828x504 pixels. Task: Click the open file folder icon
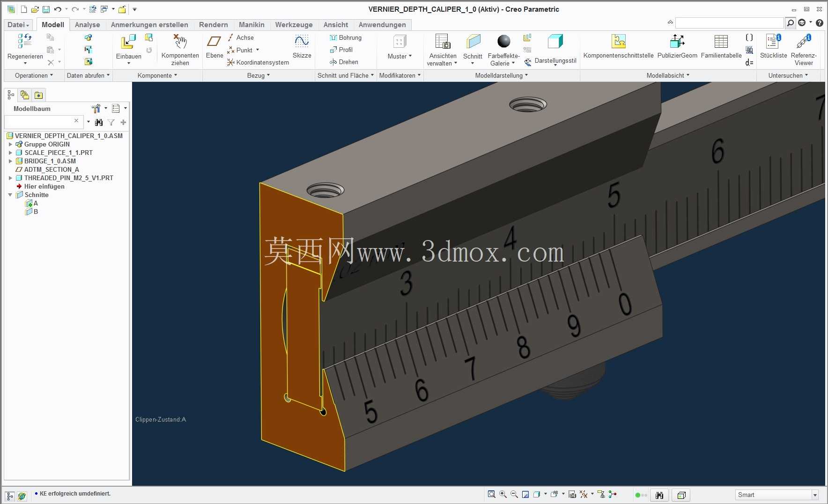tap(35, 9)
